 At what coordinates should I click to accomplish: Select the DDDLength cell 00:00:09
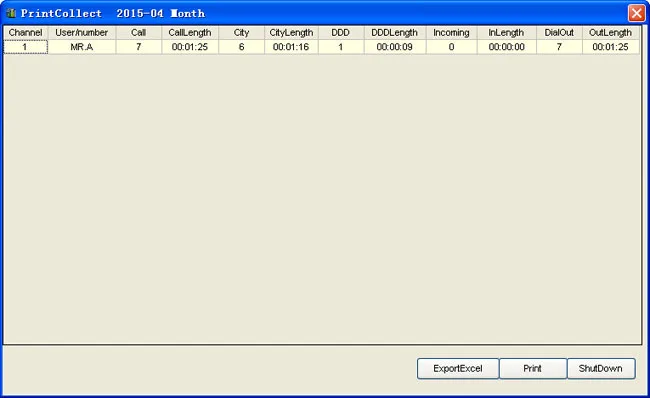pyautogui.click(x=395, y=47)
